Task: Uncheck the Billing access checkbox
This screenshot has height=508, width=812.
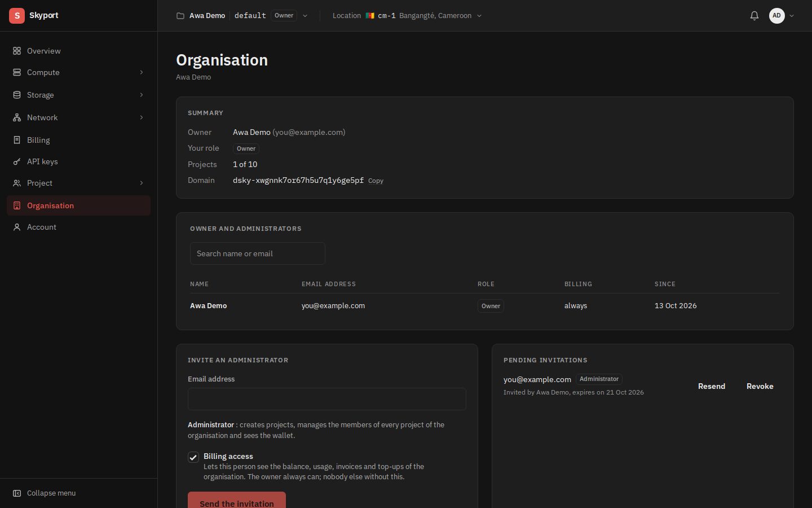Action: coord(193,457)
